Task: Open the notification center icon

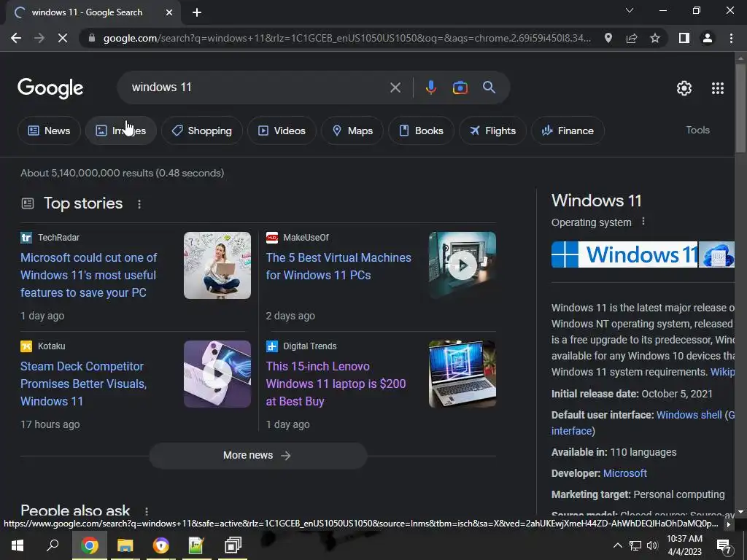Action: [724, 546]
